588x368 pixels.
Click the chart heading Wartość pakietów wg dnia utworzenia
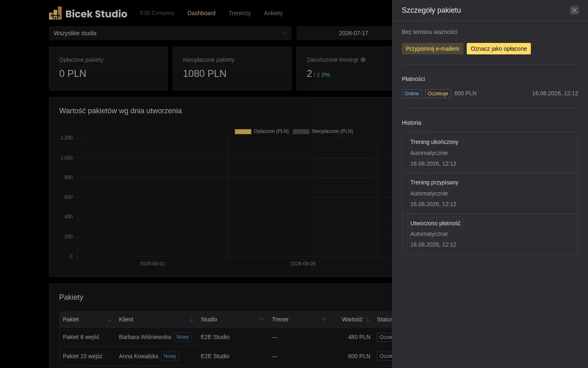coord(120,111)
